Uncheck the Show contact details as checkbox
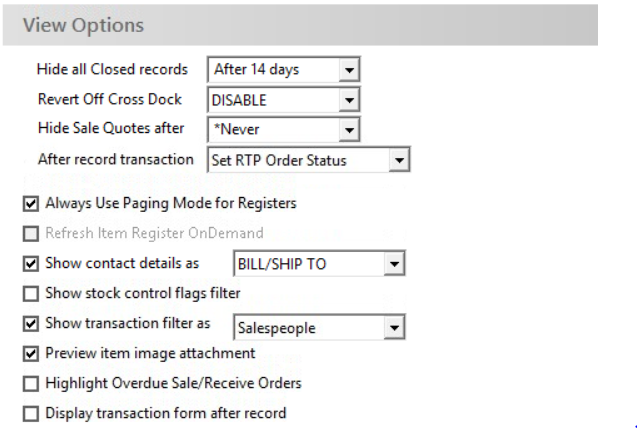This screenshot has width=637, height=432. click(x=31, y=263)
